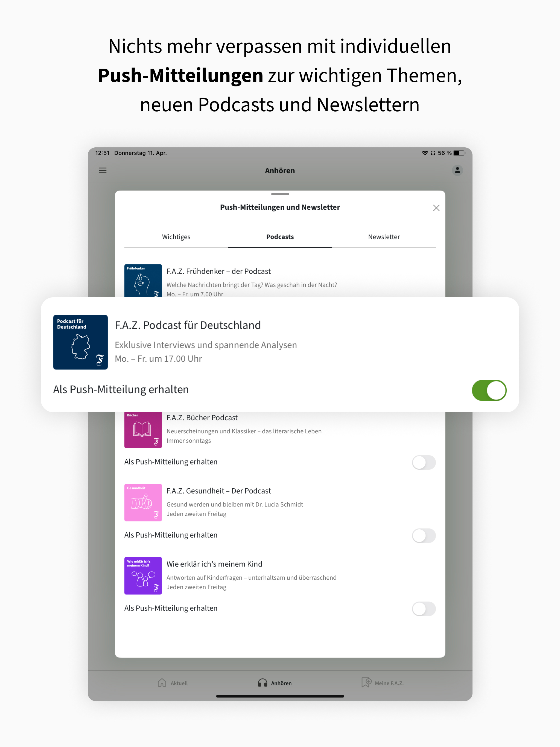Enable push for Wie erklär ich's meinem Kind

424,609
